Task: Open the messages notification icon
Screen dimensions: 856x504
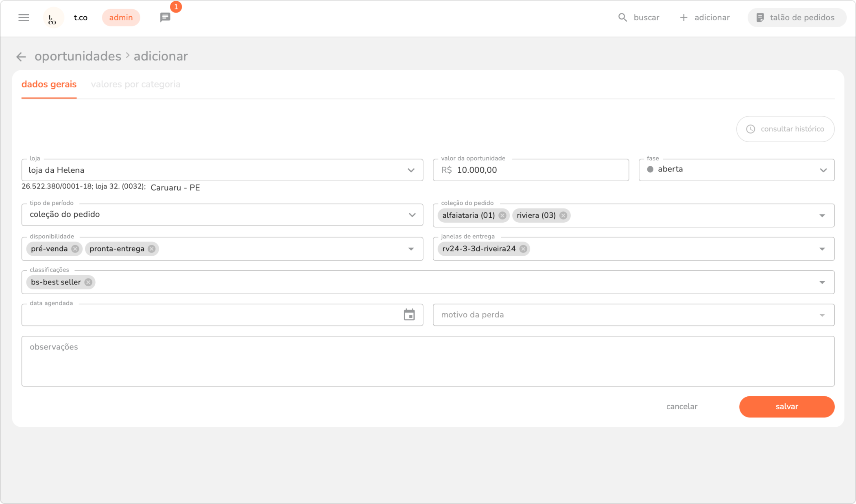Action: pyautogui.click(x=165, y=17)
